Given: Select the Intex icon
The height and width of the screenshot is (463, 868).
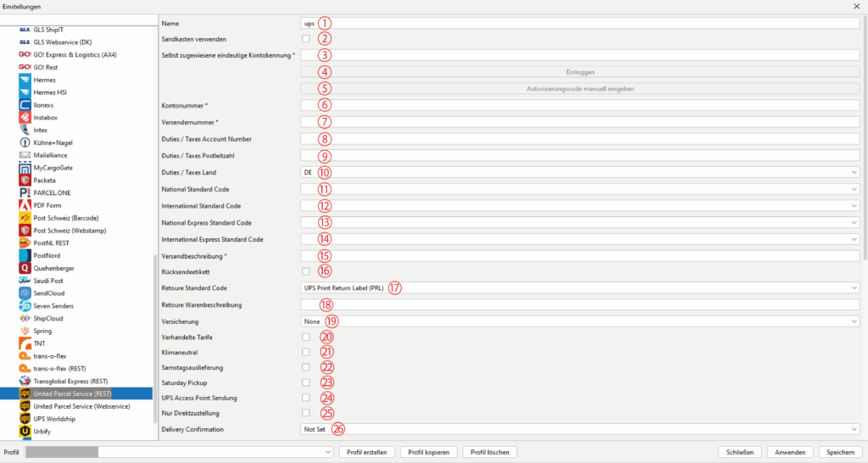Looking at the screenshot, I should [25, 130].
